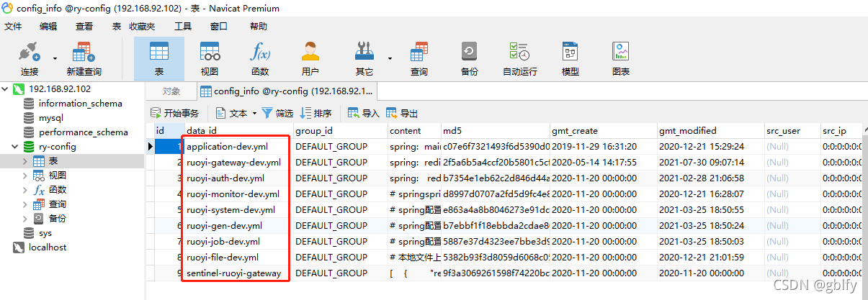868x300 pixels.
Task: Open the 其它 dropdown arrow
Action: tap(390, 58)
